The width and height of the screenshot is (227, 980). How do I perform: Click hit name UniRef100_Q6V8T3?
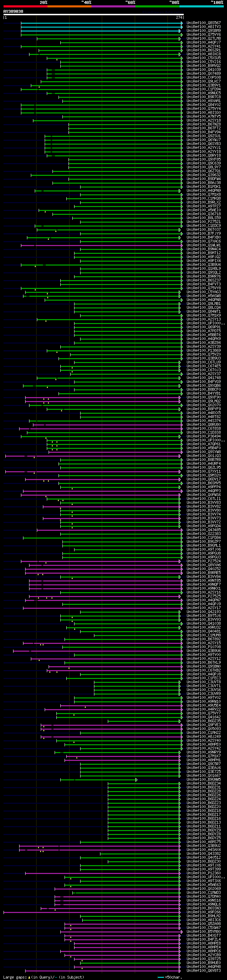[204, 971]
